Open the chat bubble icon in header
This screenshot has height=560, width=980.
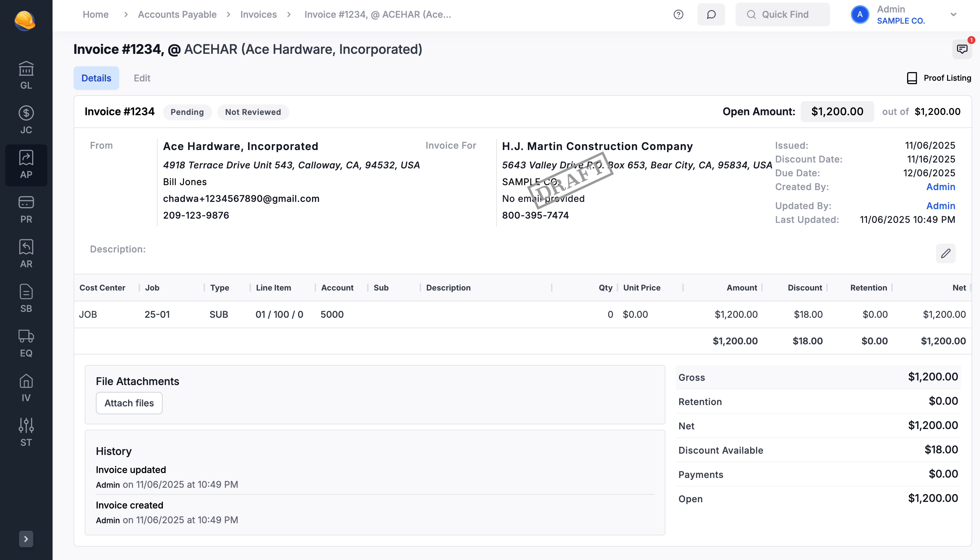711,15
